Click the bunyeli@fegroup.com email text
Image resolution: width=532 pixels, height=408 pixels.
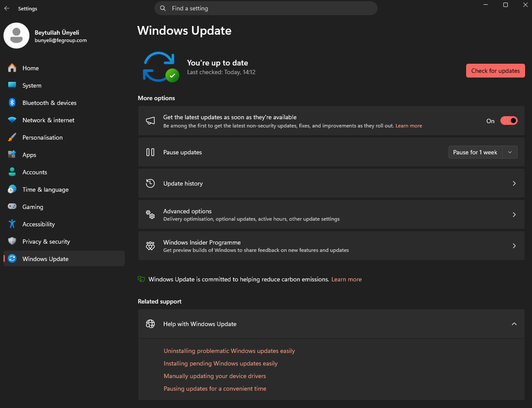point(61,40)
